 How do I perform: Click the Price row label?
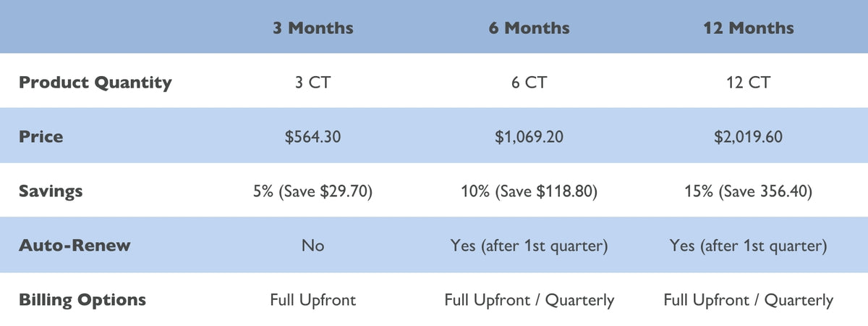click(41, 136)
